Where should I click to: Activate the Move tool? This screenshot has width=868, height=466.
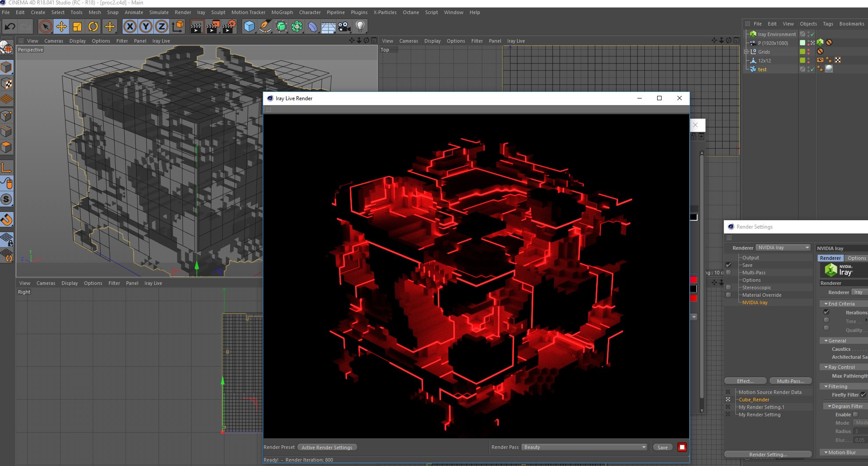pyautogui.click(x=61, y=27)
